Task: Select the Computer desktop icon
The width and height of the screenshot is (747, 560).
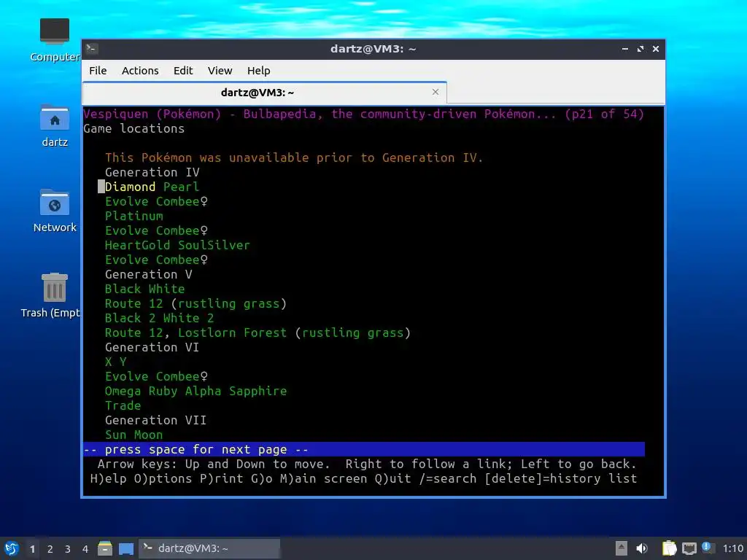Action: click(x=55, y=40)
